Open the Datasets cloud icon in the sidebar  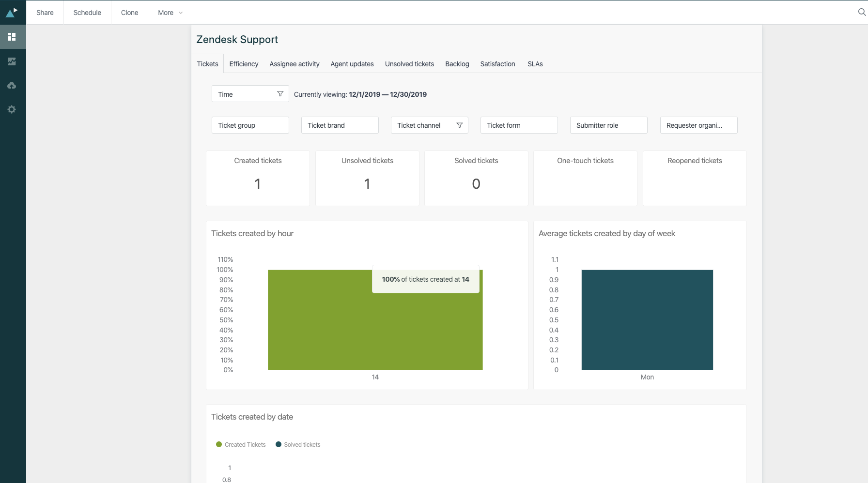[12, 86]
